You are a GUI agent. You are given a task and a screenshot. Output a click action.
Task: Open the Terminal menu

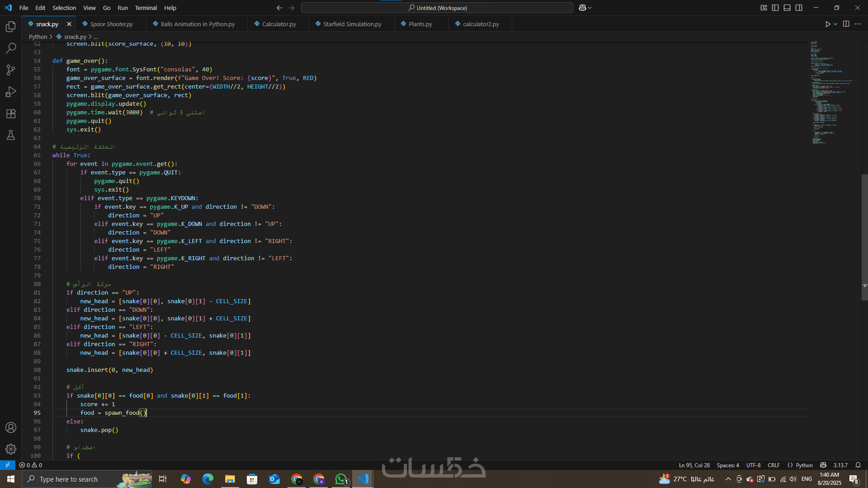pos(146,8)
